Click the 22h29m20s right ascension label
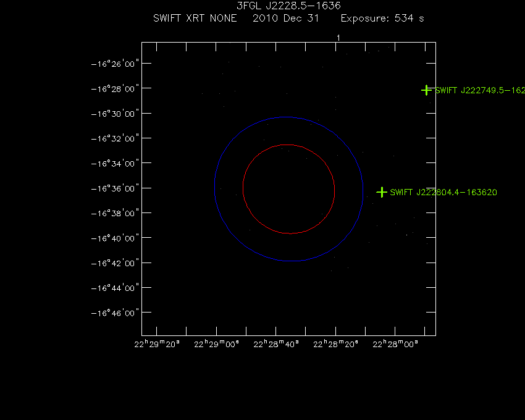This screenshot has height=420, width=525. pos(157,344)
